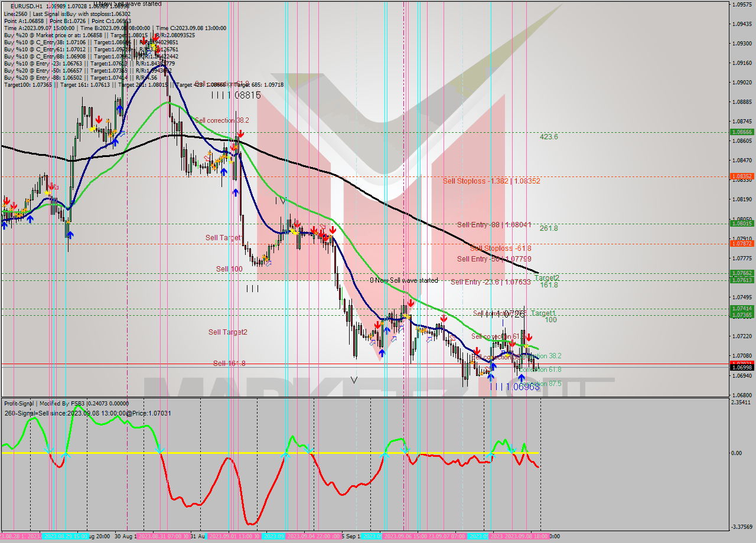The width and height of the screenshot is (756, 543).
Task: Click the yellow star marker at the September 1 peak
Action: click(229, 157)
